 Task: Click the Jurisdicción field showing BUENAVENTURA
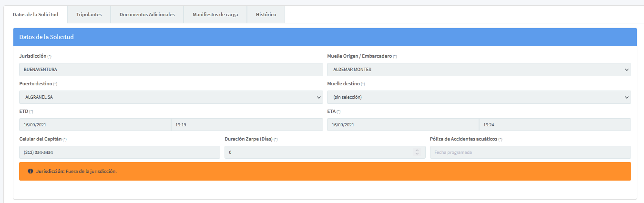pyautogui.click(x=171, y=70)
